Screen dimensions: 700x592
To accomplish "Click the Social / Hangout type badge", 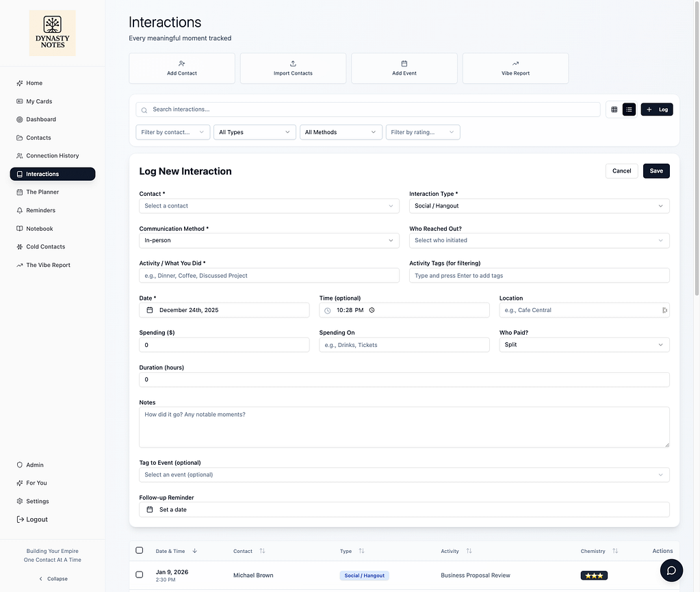I will [x=364, y=575].
